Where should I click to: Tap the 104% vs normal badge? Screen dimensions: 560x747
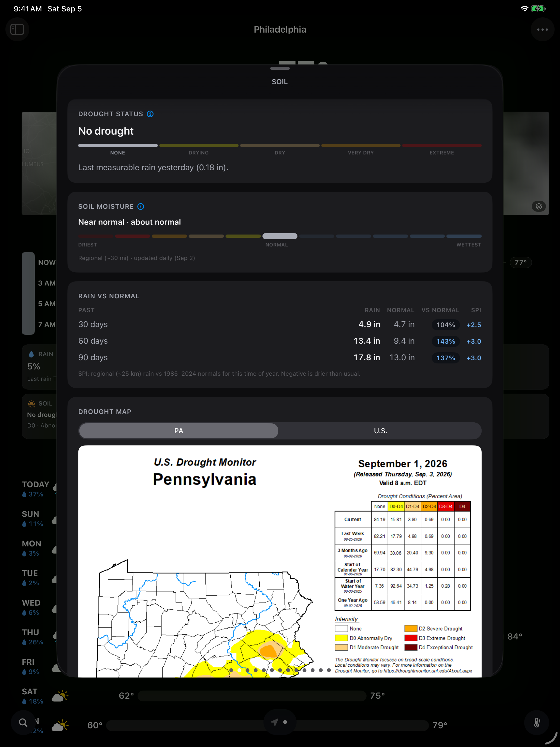[x=446, y=325]
